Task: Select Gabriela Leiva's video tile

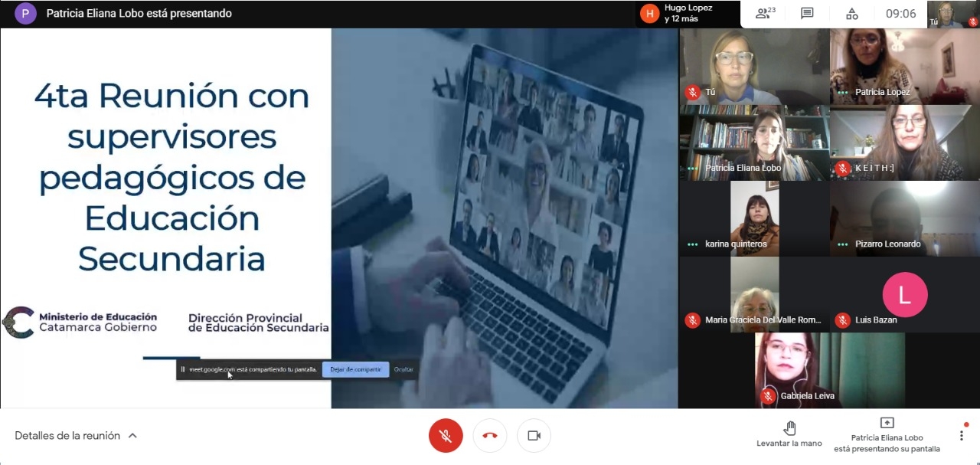Action: [830, 370]
